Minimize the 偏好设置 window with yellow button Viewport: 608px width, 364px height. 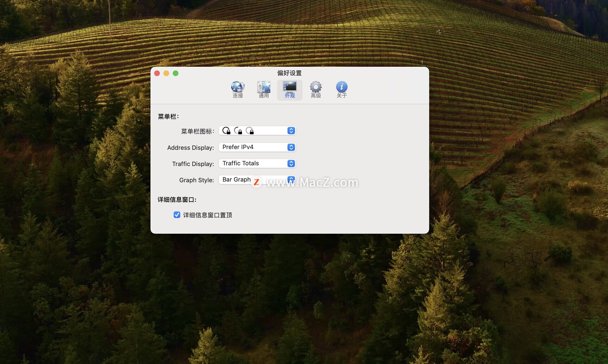pyautogui.click(x=166, y=73)
